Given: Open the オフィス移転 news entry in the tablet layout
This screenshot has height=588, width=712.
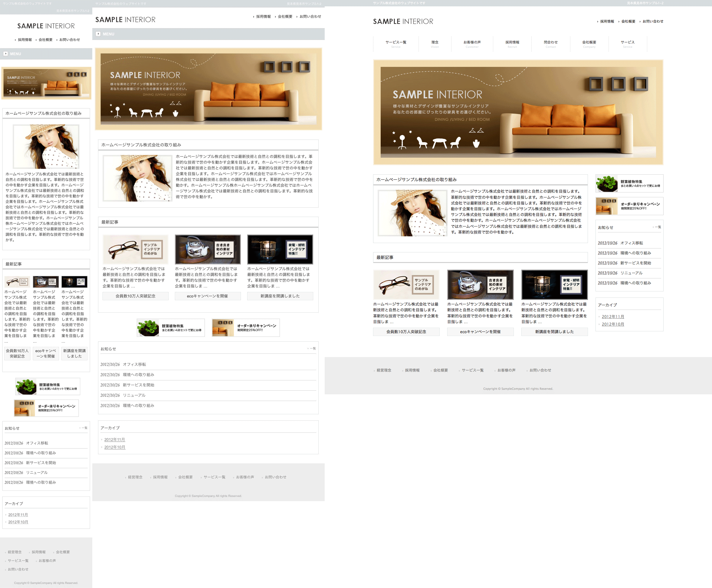Looking at the screenshot, I should [134, 364].
